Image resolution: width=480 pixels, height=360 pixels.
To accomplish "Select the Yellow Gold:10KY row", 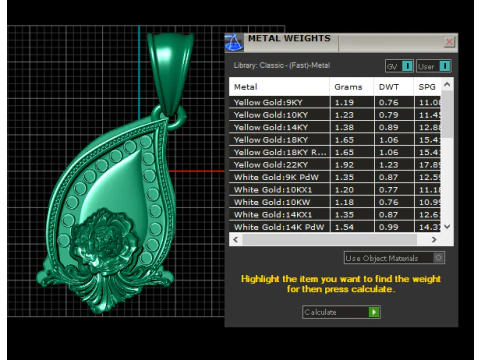I will 335,115.
